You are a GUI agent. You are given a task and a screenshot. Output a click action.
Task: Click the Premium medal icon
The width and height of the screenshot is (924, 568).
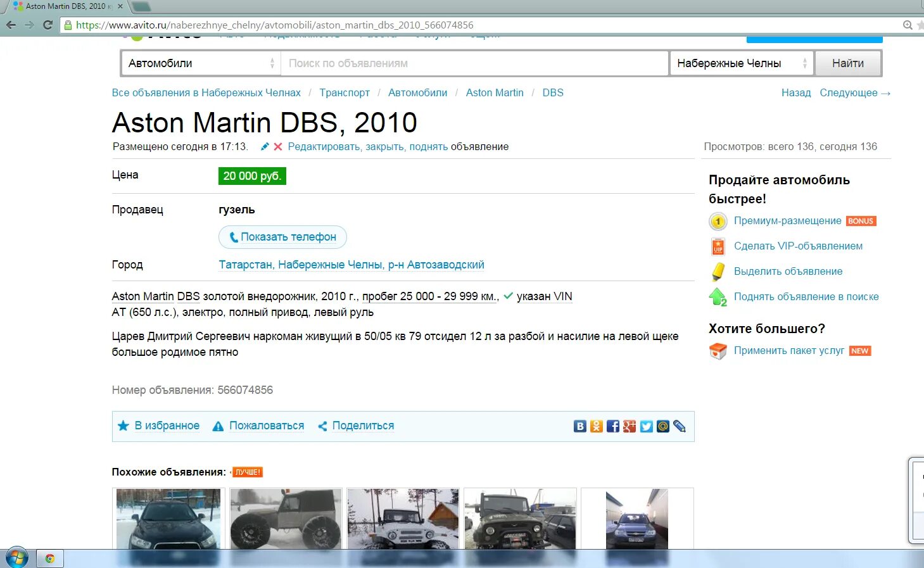pos(718,222)
